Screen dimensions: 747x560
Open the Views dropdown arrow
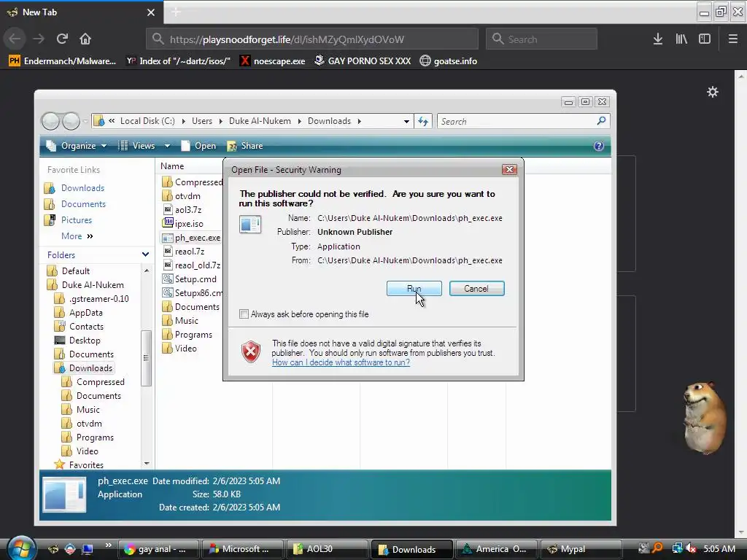click(x=167, y=146)
